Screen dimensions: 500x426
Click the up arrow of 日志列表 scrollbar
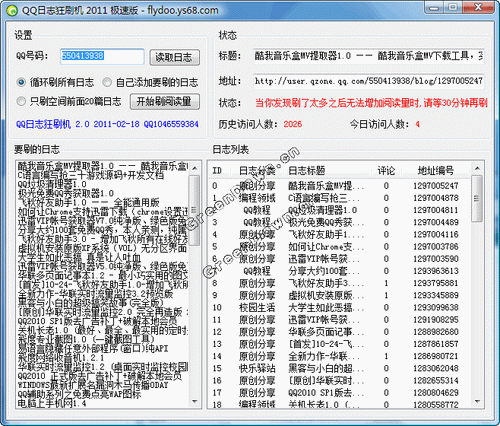(x=477, y=169)
